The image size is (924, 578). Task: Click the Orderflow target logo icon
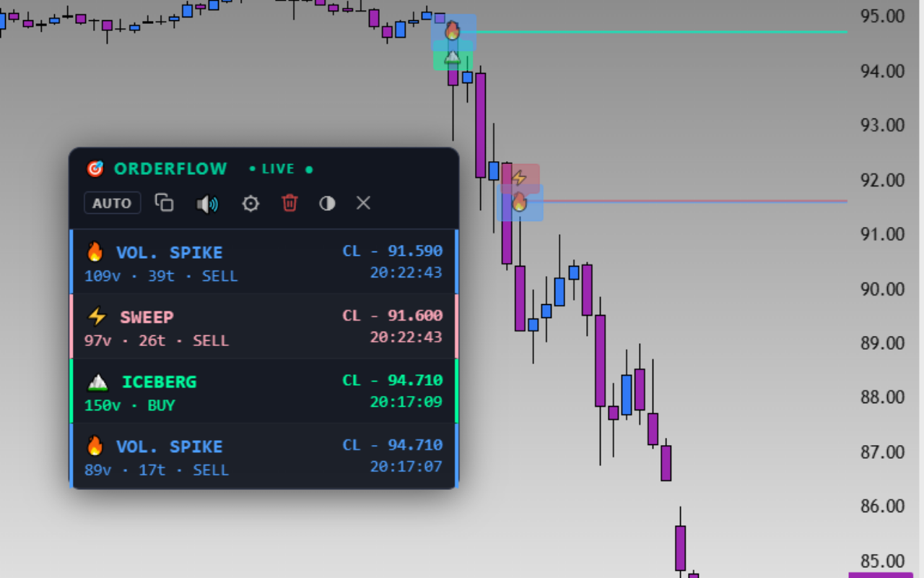pos(95,169)
